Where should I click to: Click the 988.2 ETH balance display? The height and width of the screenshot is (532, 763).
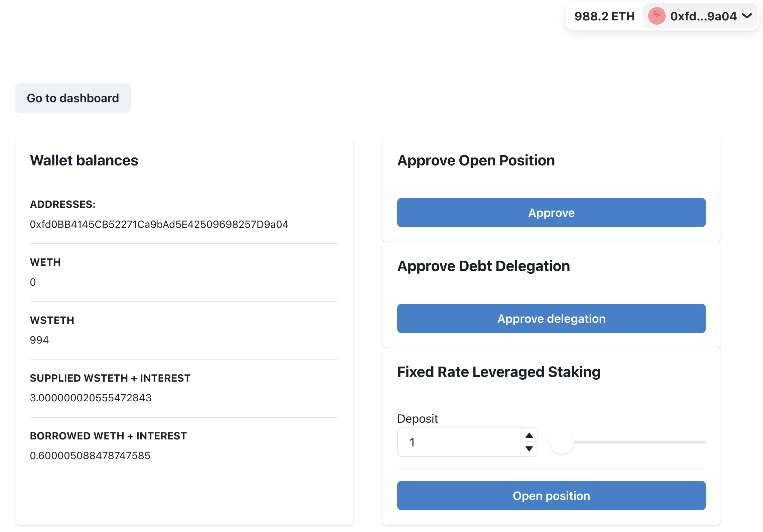(x=604, y=16)
